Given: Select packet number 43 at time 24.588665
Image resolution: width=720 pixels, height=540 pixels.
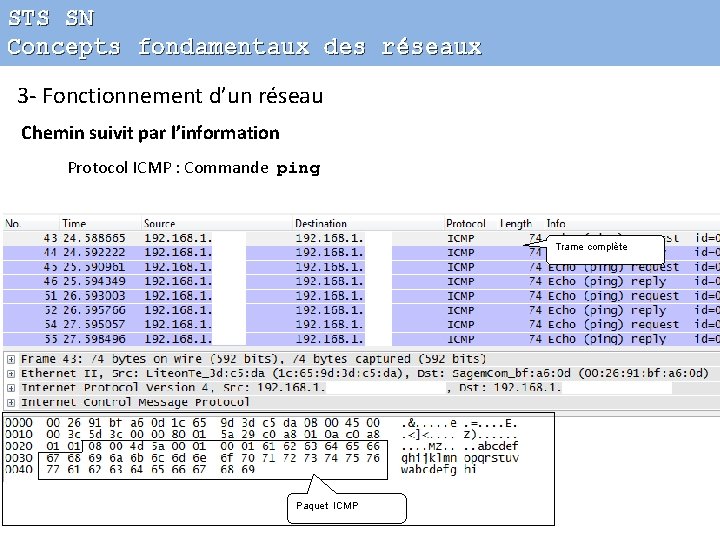Looking at the screenshot, I should (361, 238).
